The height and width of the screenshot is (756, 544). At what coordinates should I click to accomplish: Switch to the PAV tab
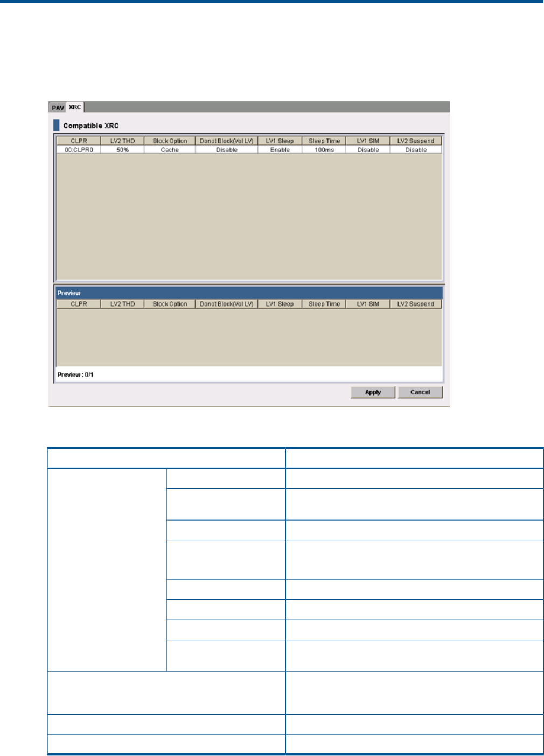point(58,108)
